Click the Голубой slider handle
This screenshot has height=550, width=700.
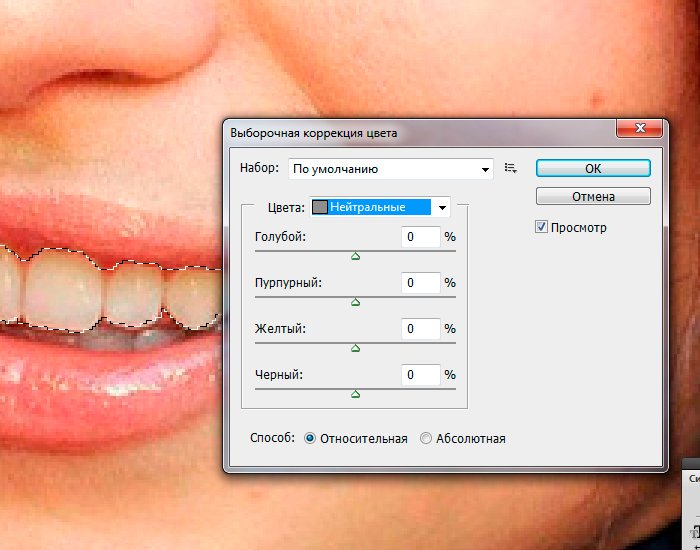(x=355, y=256)
